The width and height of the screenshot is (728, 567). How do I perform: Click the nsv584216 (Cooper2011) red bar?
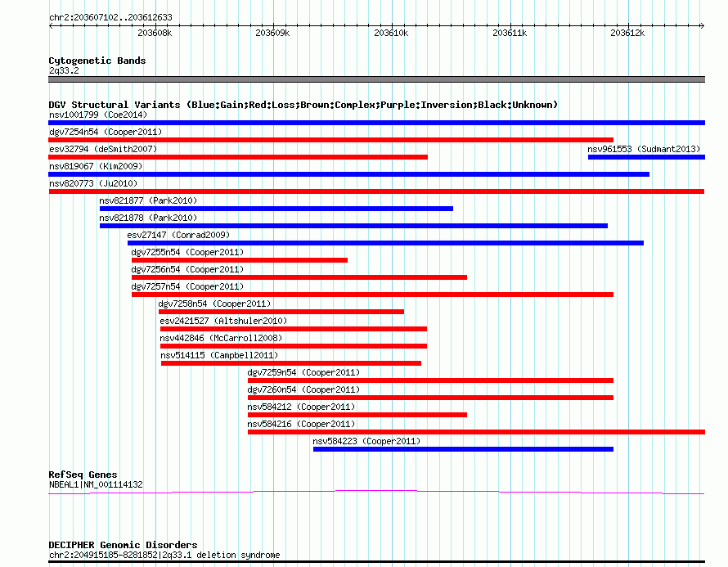(476, 432)
